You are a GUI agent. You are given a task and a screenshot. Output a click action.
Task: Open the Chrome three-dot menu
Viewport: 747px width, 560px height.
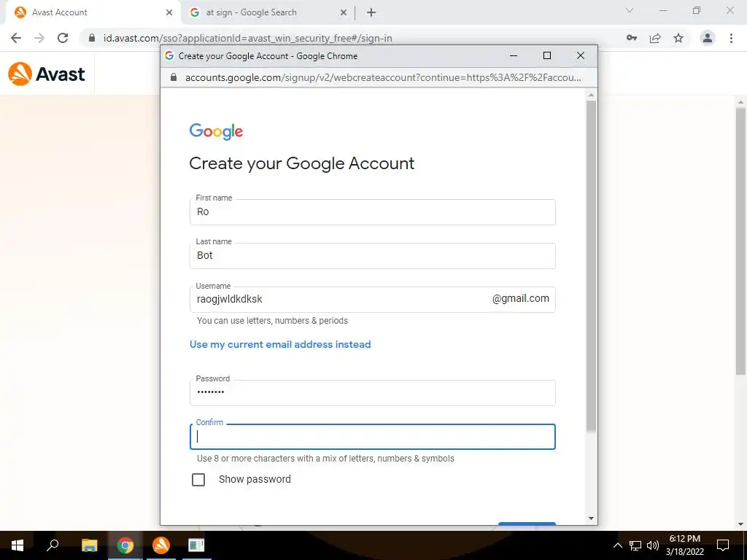(731, 38)
